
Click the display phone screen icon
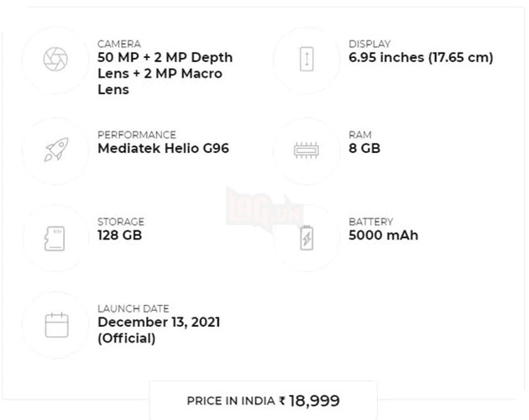(x=306, y=59)
